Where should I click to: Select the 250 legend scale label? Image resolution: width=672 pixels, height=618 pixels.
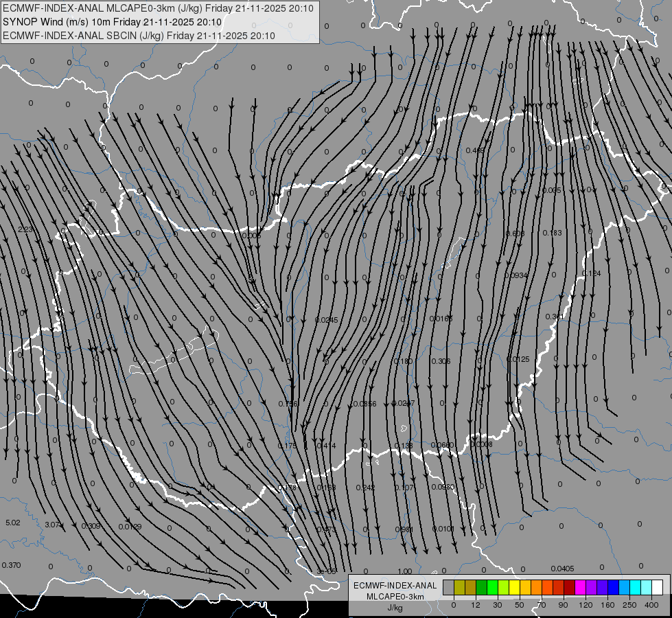pyautogui.click(x=629, y=605)
